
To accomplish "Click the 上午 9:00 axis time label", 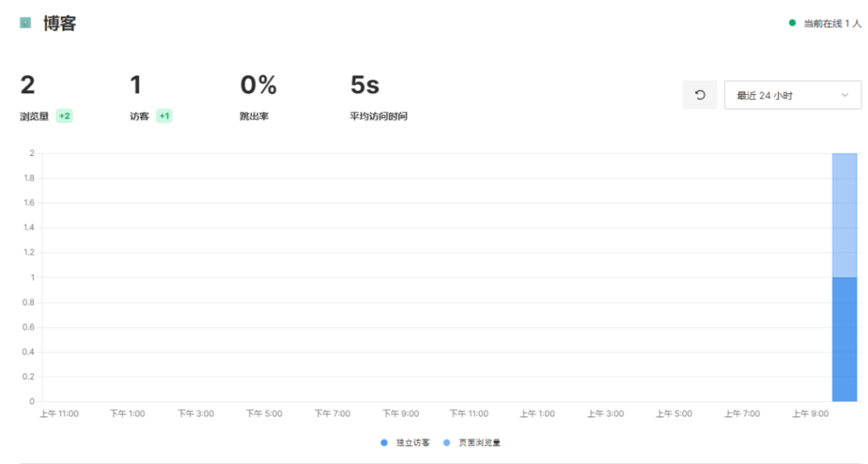I will (810, 414).
